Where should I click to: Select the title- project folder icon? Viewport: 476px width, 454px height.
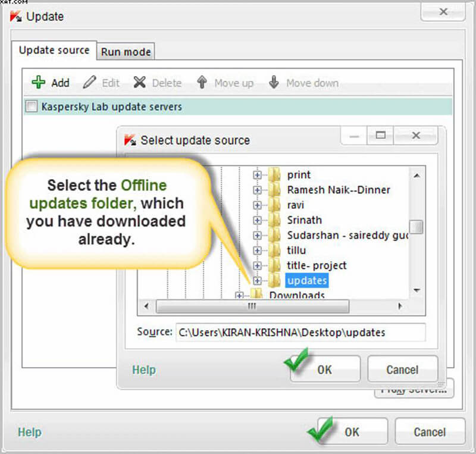click(275, 266)
